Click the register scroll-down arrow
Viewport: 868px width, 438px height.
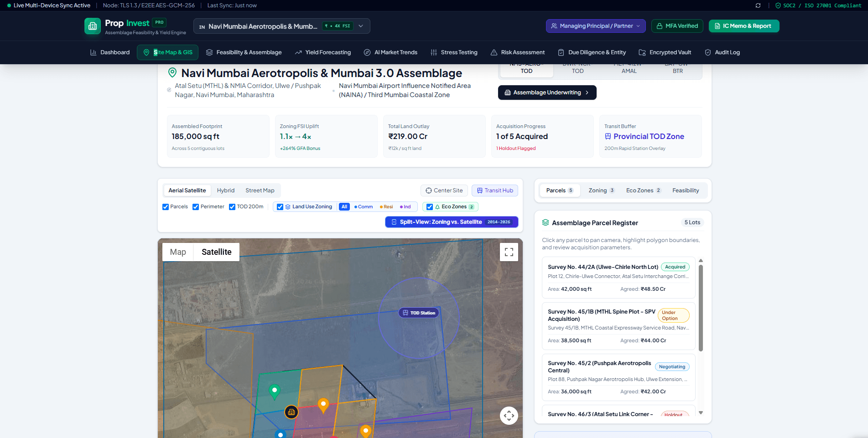click(x=701, y=412)
